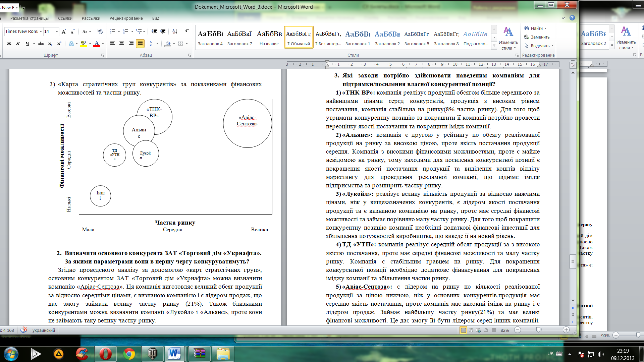Minimize the ribbon with the caret icon
Screen dimensions: 644x362
tap(563, 18)
